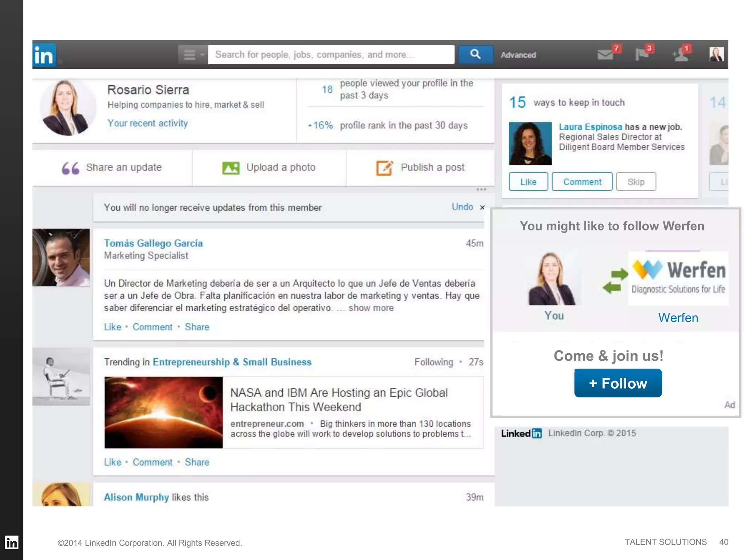Viewport: 747px width, 560px height.
Task: Click the blue magnifier search button
Action: click(475, 54)
